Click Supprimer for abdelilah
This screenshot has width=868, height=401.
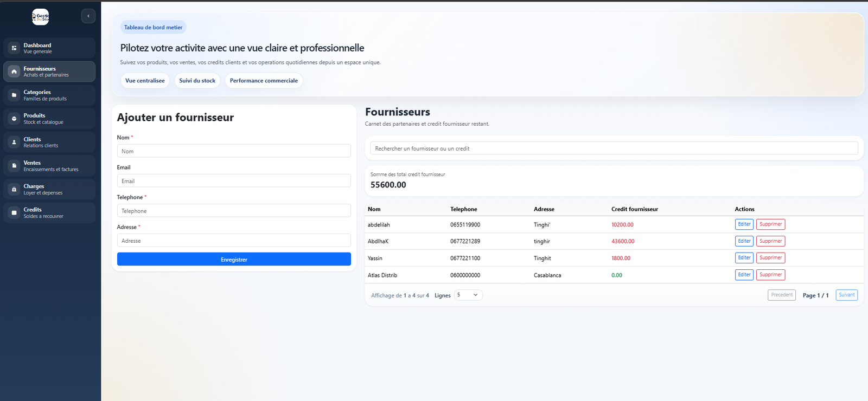pyautogui.click(x=771, y=224)
